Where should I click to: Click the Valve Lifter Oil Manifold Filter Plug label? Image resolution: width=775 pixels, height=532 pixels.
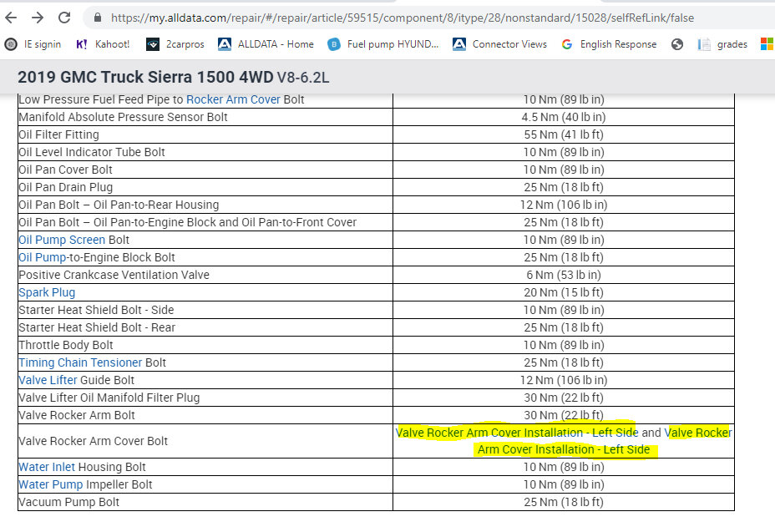109,398
